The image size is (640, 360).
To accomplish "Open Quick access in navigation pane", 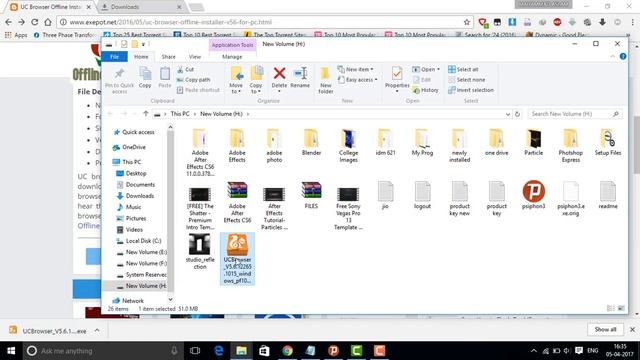I will point(134,132).
